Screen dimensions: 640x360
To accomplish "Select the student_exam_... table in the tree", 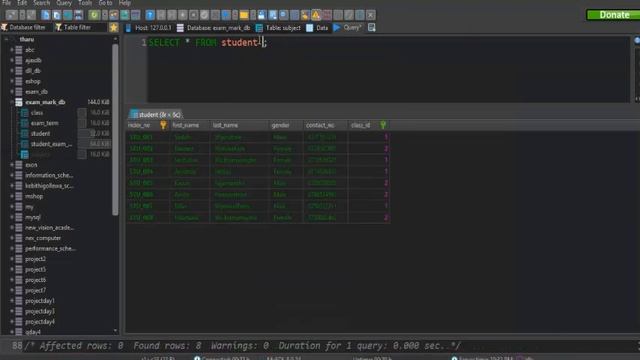I will pos(51,144).
